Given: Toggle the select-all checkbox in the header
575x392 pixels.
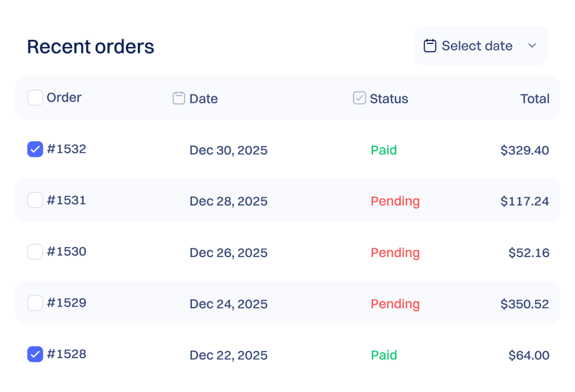Looking at the screenshot, I should click(35, 97).
